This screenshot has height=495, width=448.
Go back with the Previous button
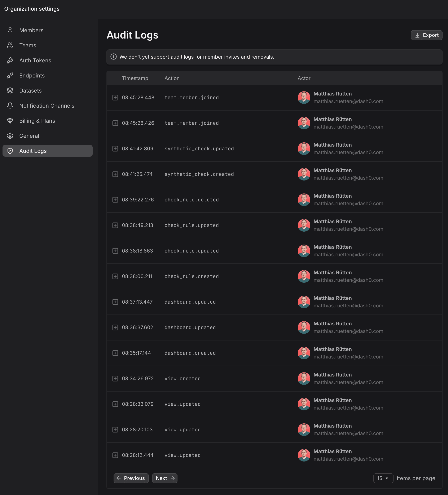pyautogui.click(x=131, y=478)
